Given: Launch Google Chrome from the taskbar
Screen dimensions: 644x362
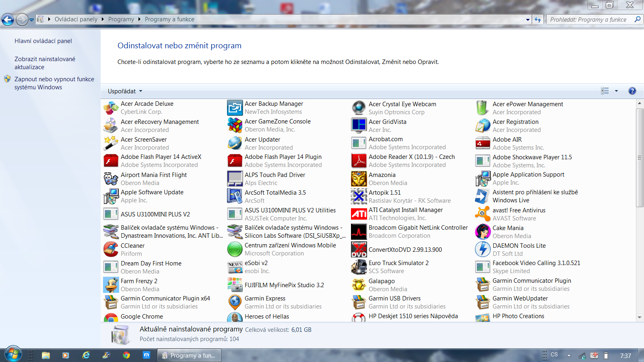Looking at the screenshot, I should coord(126,355).
